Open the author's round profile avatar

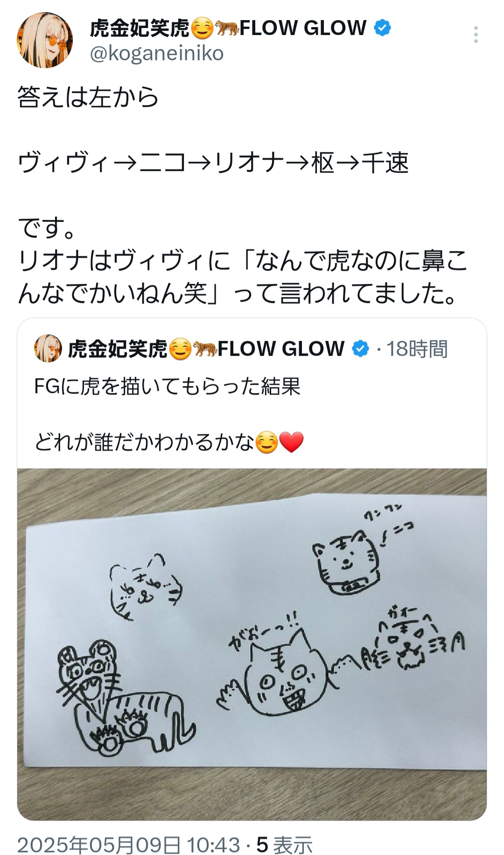[x=45, y=40]
